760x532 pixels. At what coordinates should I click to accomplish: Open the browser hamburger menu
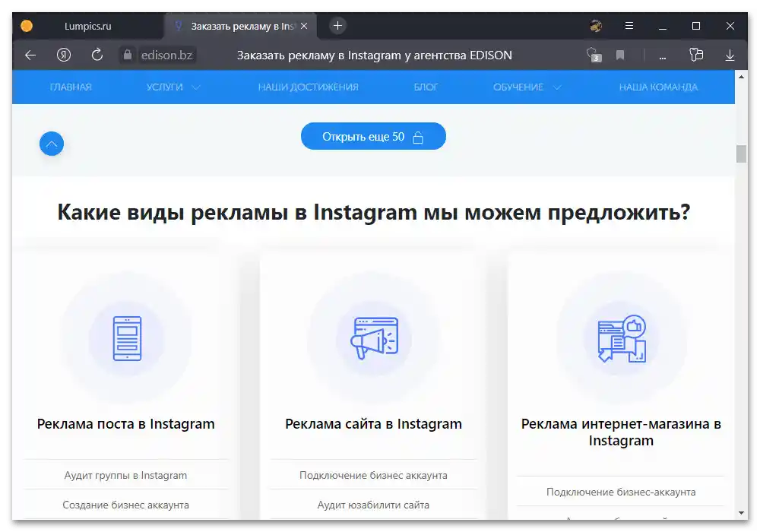(629, 26)
